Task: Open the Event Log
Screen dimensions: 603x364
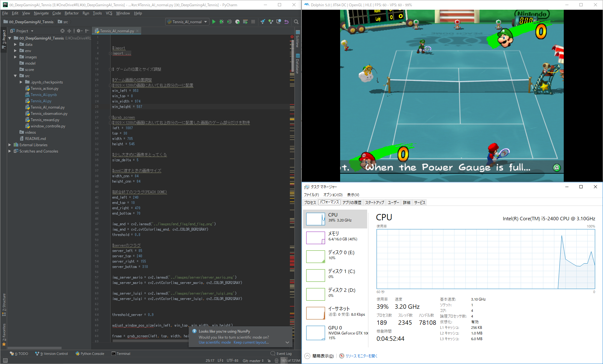Action: pos(281,354)
